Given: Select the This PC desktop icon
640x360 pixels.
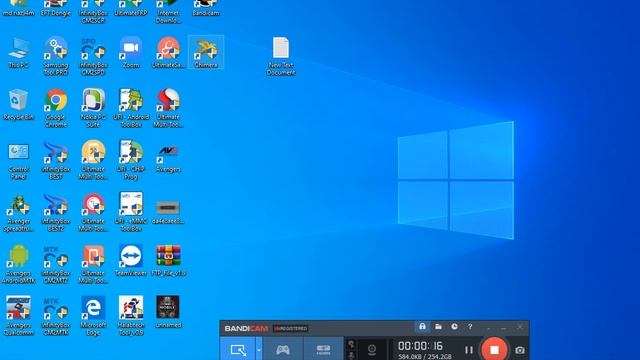Looking at the screenshot, I should click(x=18, y=52).
